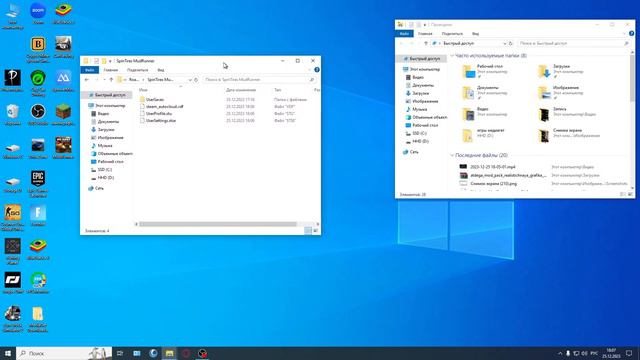This screenshot has width=640, height=360.
Task: Select the Recycle Bin icon on desktop
Action: 13,115
